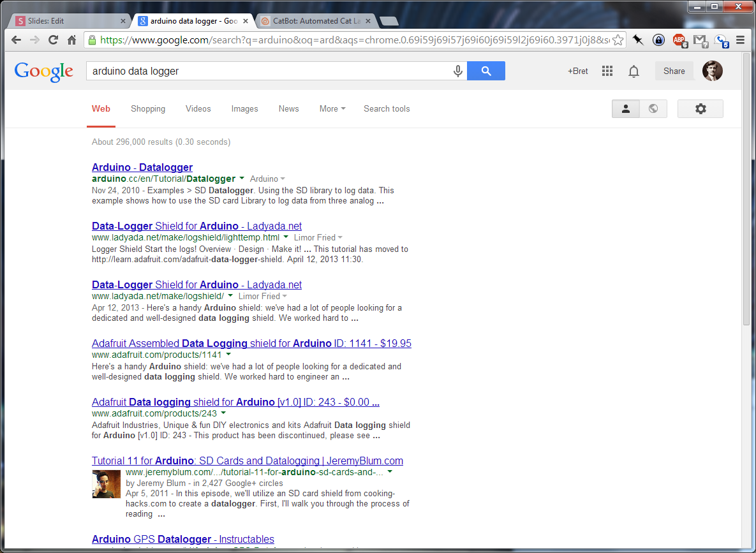The width and height of the screenshot is (756, 553).
Task: Click Jeremy Blum author thumbnail
Action: [x=107, y=484]
